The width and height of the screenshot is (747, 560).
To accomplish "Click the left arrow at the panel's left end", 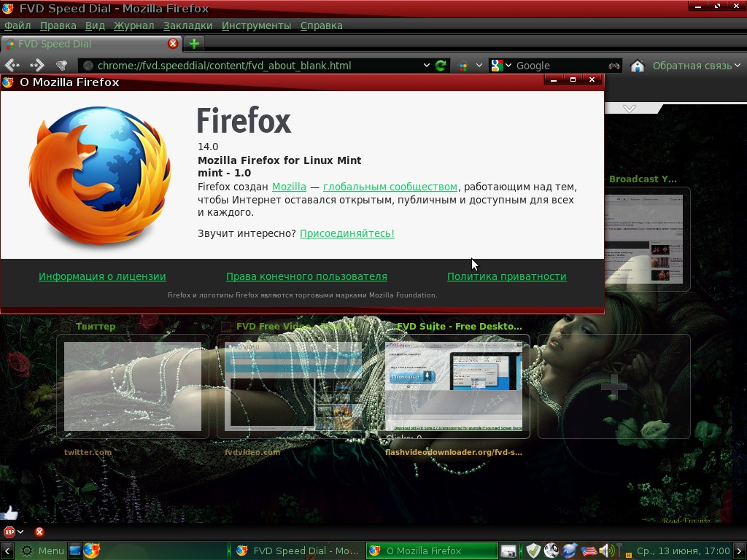I will pos(7,551).
